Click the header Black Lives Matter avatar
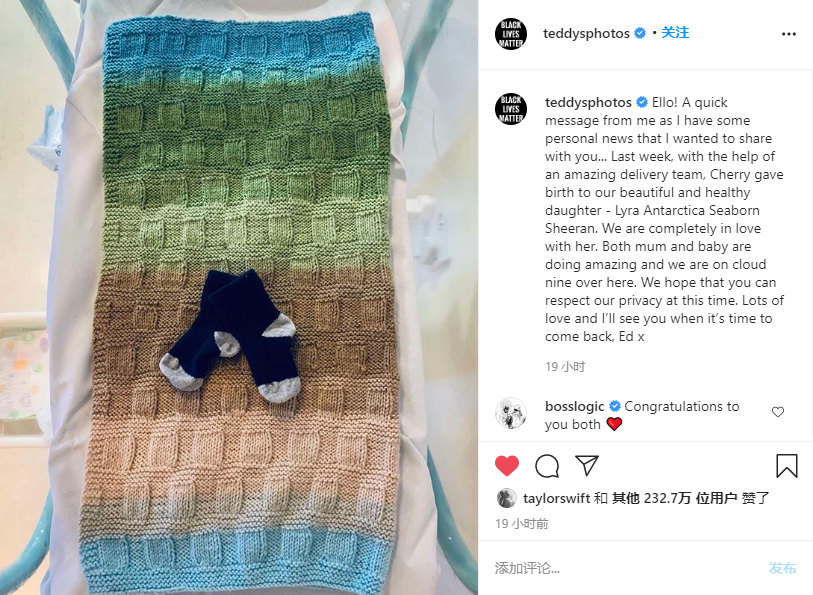The height and width of the screenshot is (595, 813). tap(511, 34)
